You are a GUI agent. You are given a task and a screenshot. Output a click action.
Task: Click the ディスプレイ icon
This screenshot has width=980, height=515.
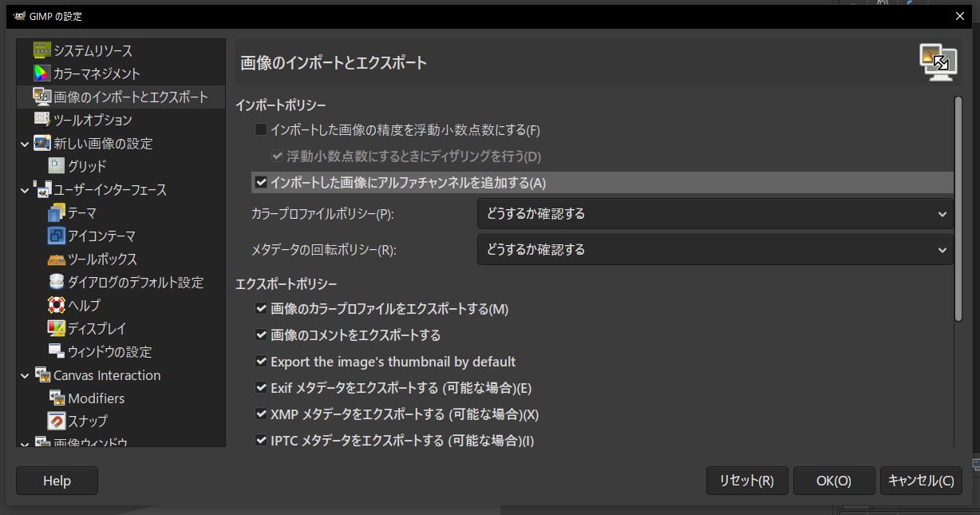coord(56,328)
